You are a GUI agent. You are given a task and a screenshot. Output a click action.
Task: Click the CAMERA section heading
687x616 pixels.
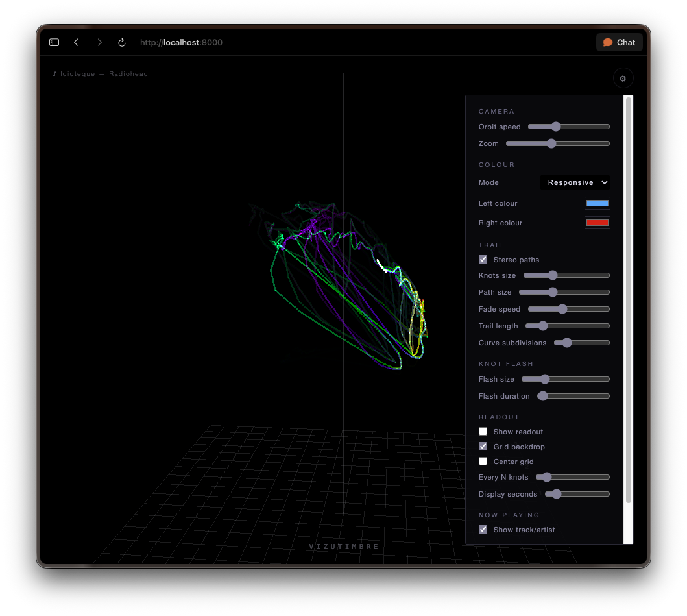click(496, 112)
